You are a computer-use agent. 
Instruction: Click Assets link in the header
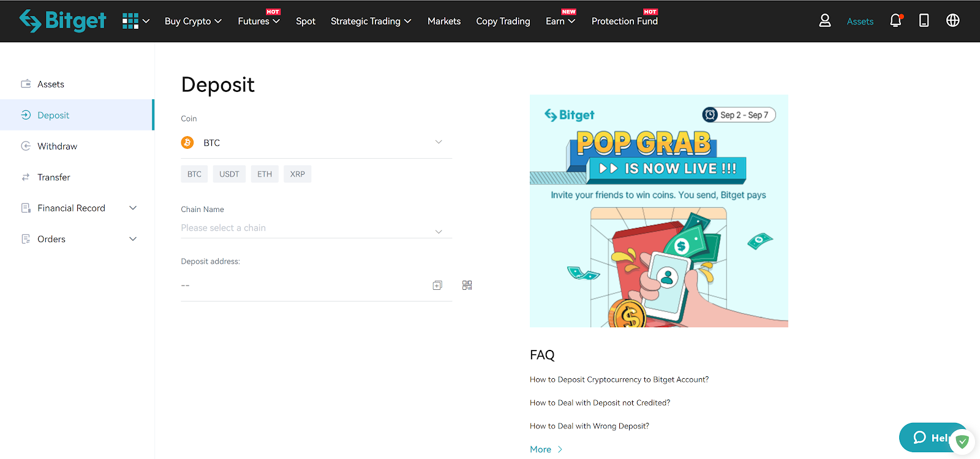860,21
